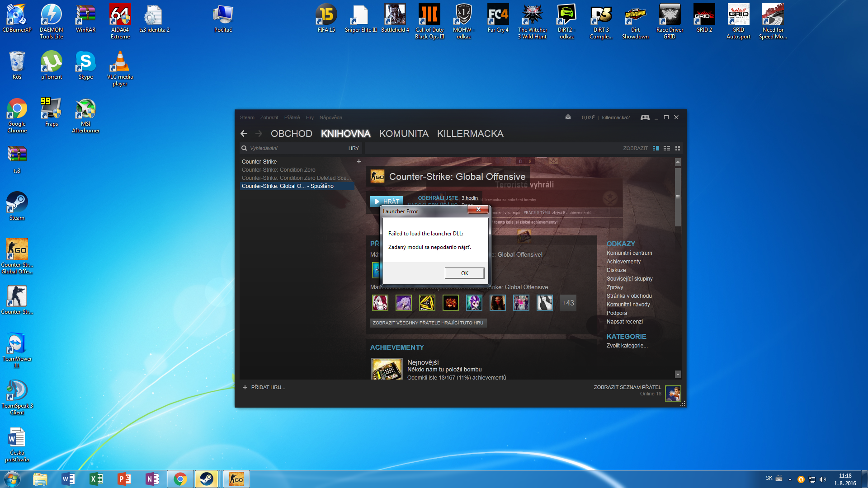868x488 pixels.
Task: Switch library to grid view
Action: coord(678,148)
